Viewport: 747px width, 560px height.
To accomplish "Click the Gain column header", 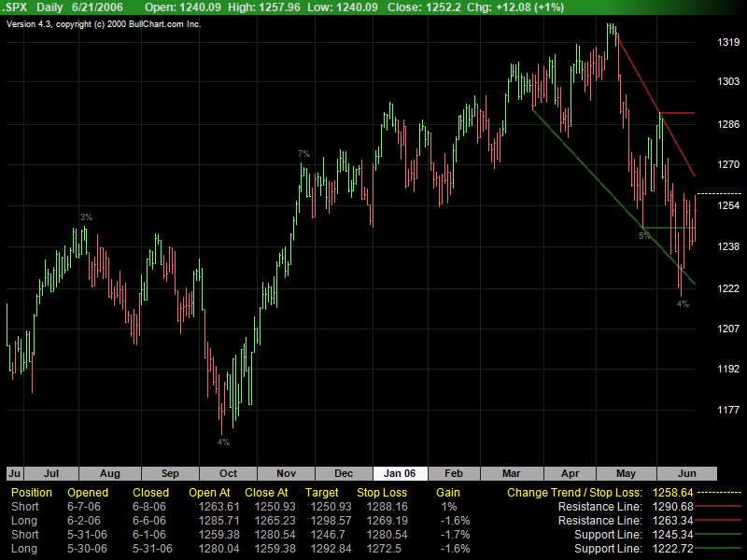I will pyautogui.click(x=448, y=493).
